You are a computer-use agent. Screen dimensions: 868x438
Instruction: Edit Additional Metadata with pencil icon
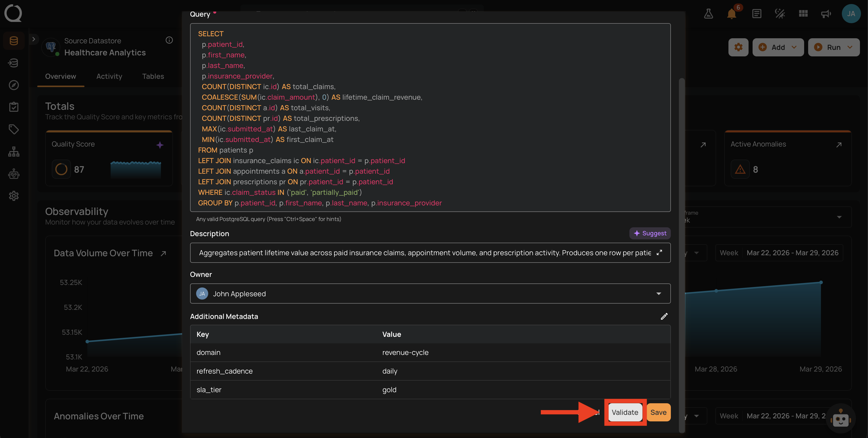coord(664,316)
